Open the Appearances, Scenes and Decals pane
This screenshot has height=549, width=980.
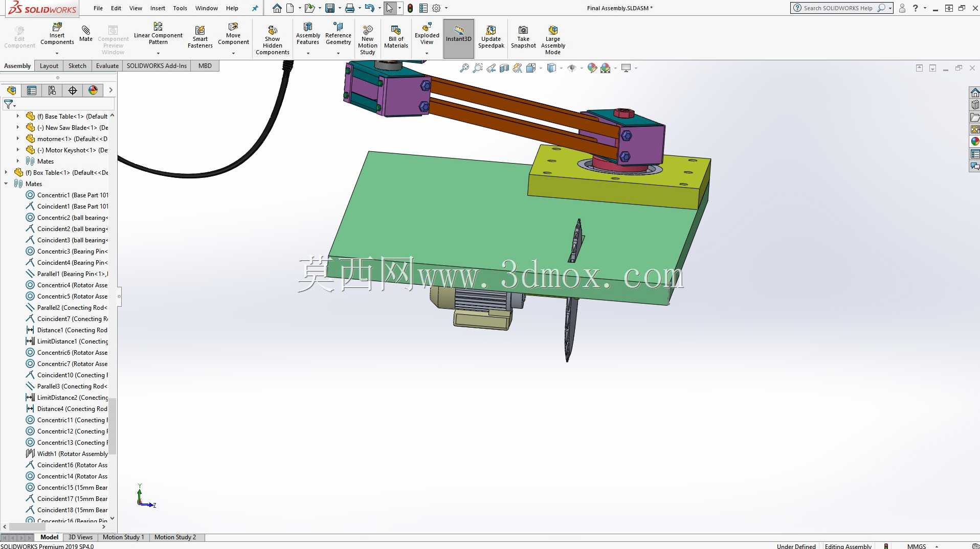point(975,142)
